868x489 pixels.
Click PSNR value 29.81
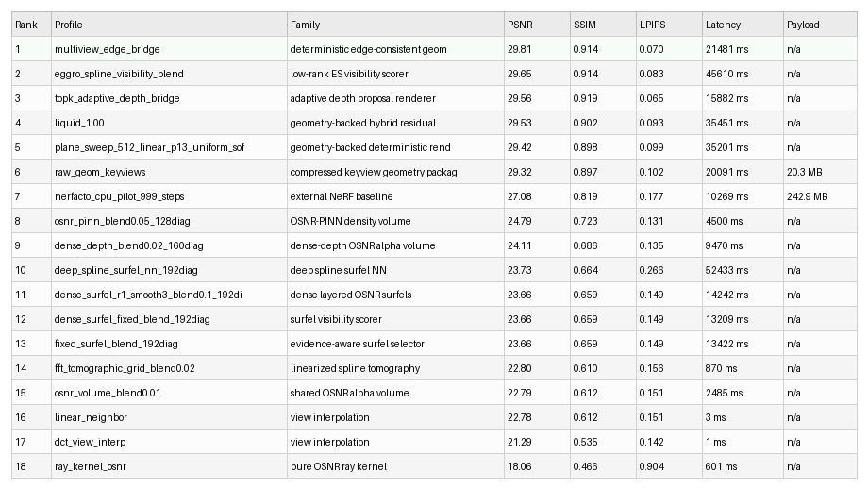click(x=519, y=49)
